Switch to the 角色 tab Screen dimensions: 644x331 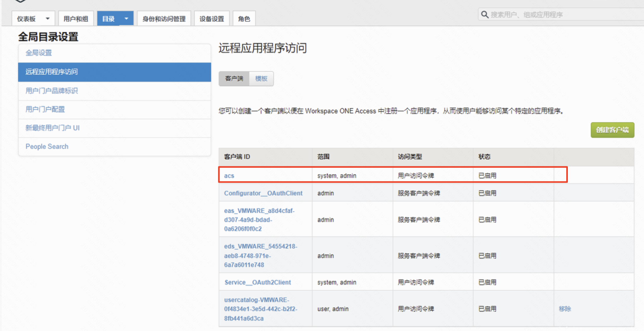[244, 19]
